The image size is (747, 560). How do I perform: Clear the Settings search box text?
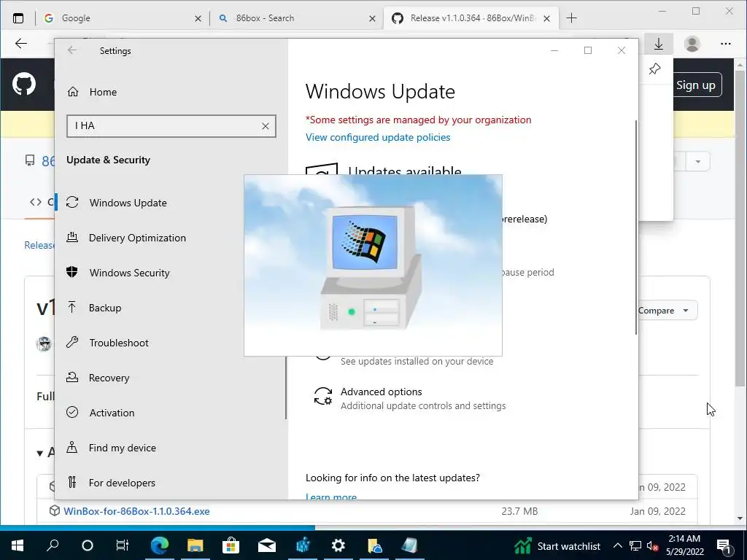coord(266,126)
